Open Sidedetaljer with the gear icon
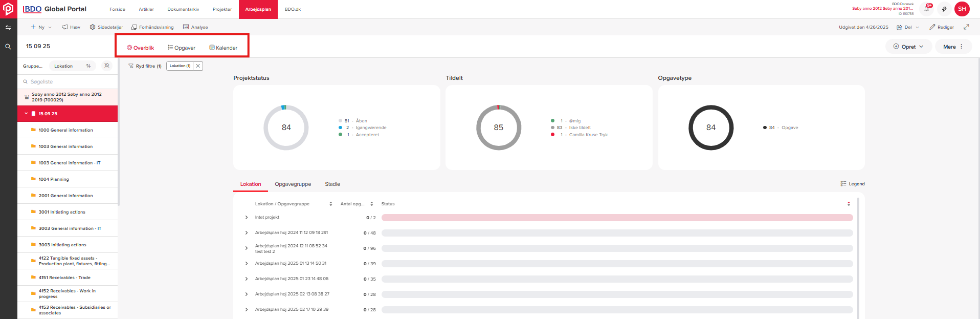980x319 pixels. (106, 27)
